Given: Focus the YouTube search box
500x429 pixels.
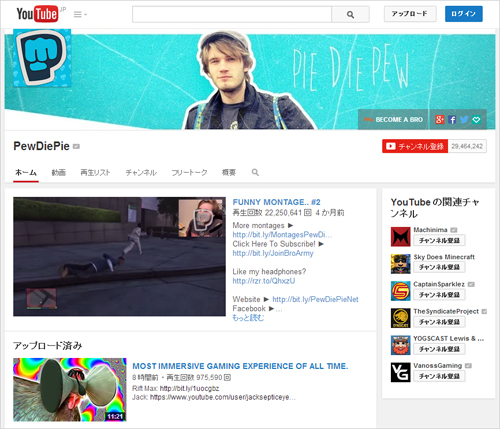Looking at the screenshot, I should pos(232,14).
